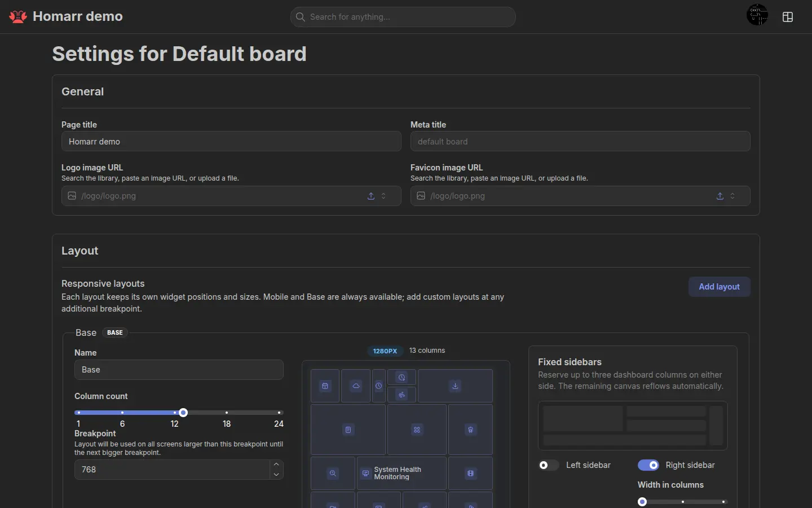
Task: Click the General section heading
Action: (x=83, y=91)
